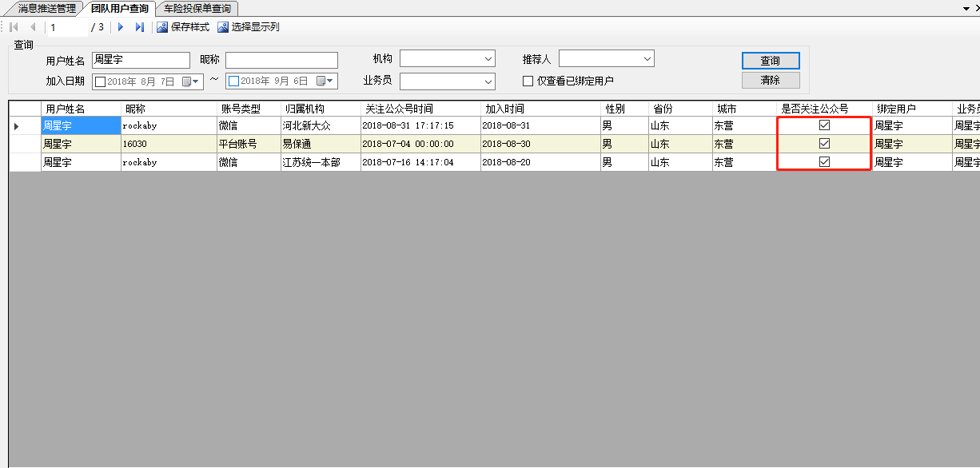The image size is (980, 468).
Task: Click the nickname cell 16030
Action: coord(169,144)
